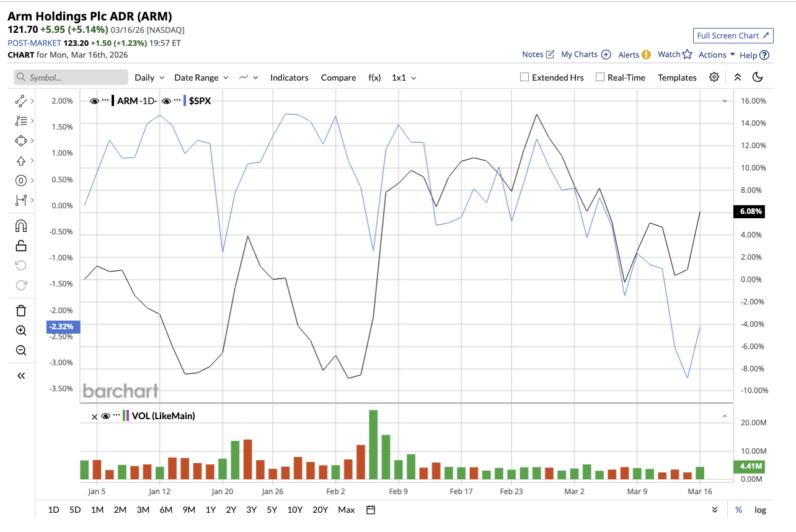Select the 5D time range

tap(75, 510)
